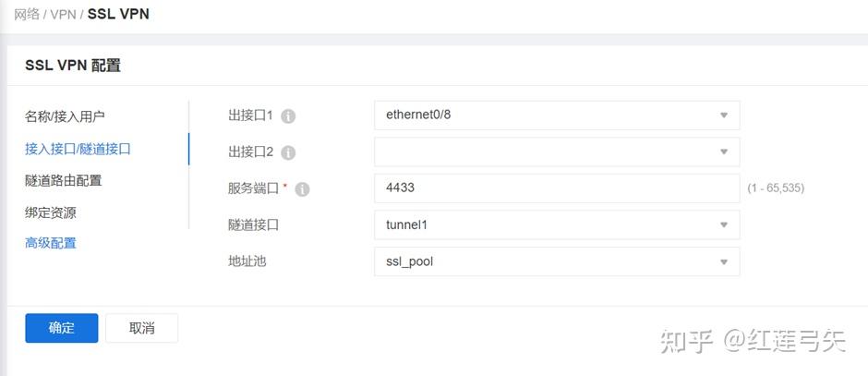Viewport: 868px width, 376px height.
Task: Click info icon next to 出接口1
Action: [288, 116]
